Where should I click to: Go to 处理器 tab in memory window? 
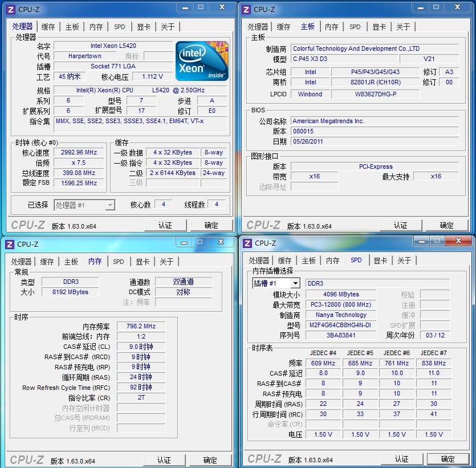click(21, 262)
